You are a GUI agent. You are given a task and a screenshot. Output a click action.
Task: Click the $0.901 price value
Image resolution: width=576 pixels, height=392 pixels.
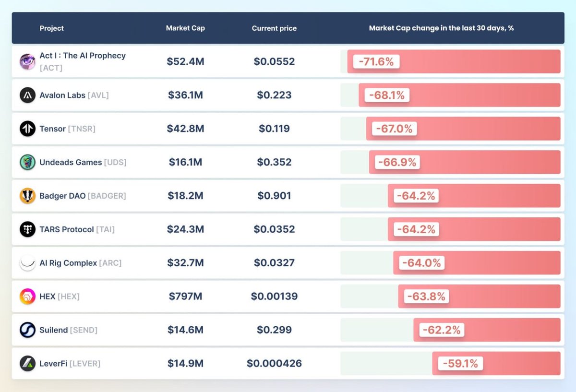click(274, 196)
